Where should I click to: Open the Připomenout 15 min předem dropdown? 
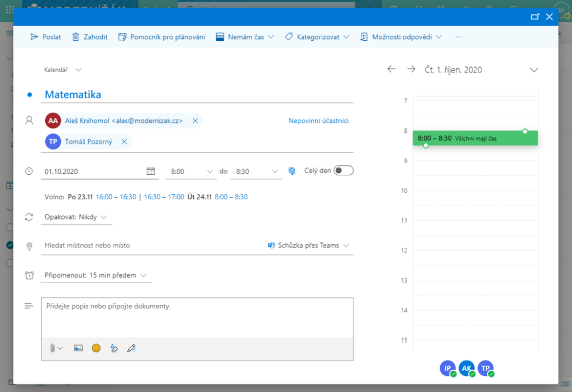[x=96, y=275]
